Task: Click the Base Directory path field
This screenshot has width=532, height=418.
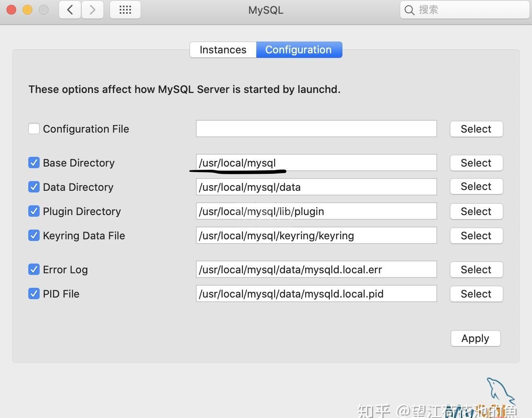Action: click(x=317, y=163)
